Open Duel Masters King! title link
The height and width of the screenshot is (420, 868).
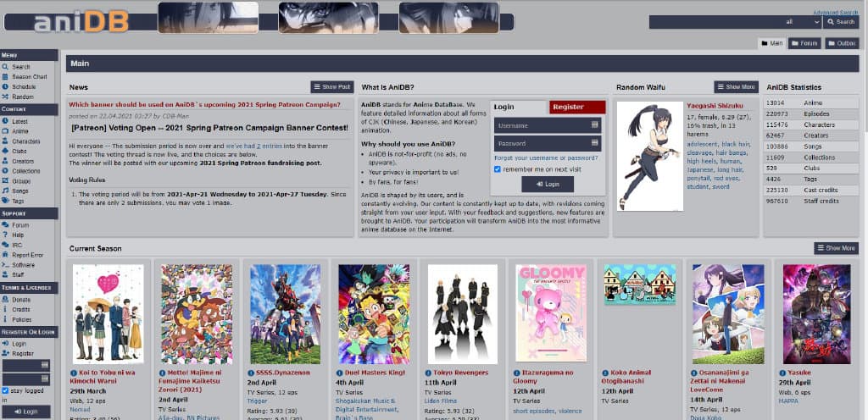point(375,373)
